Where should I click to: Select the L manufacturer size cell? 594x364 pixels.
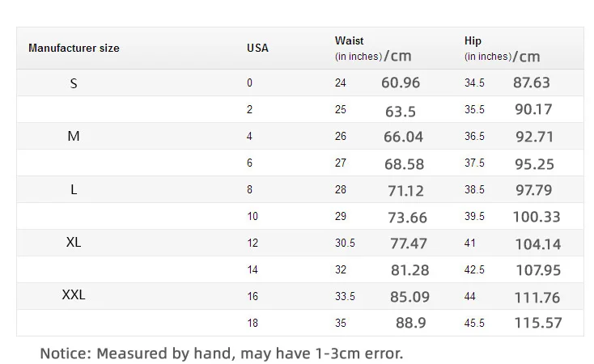coord(74,189)
